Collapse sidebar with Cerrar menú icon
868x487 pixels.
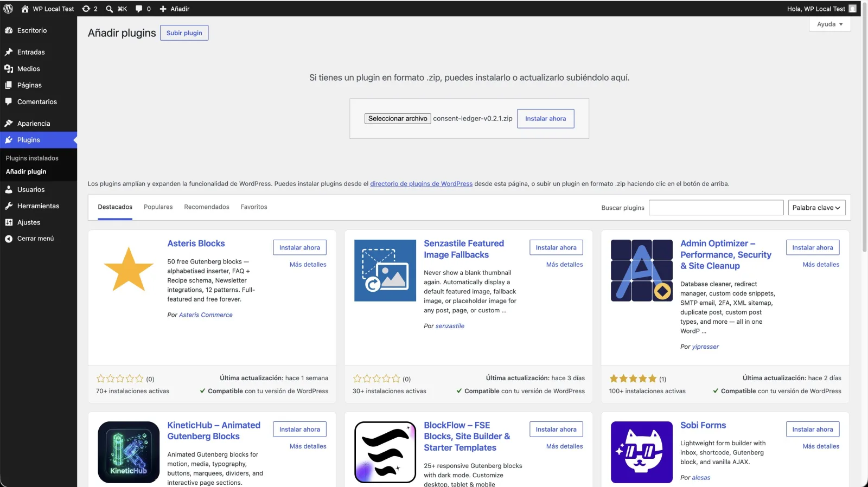coord(9,239)
